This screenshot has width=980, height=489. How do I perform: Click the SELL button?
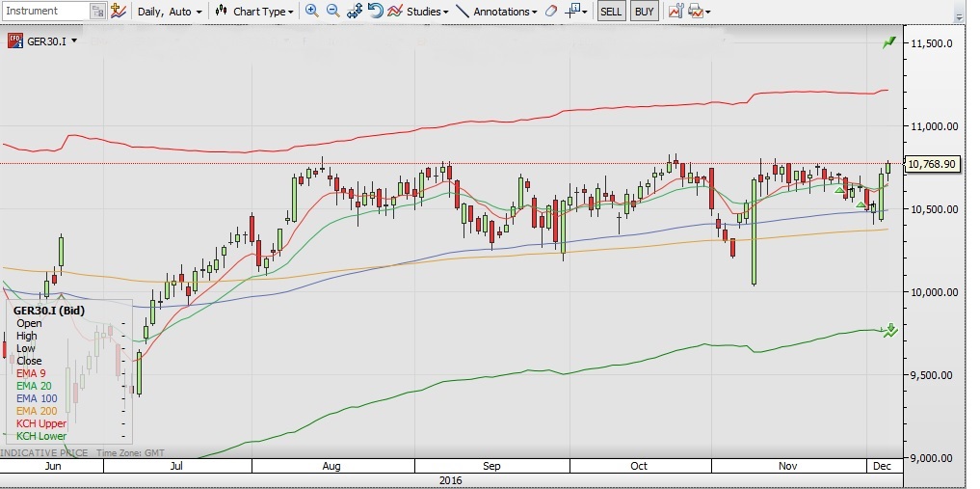[611, 12]
